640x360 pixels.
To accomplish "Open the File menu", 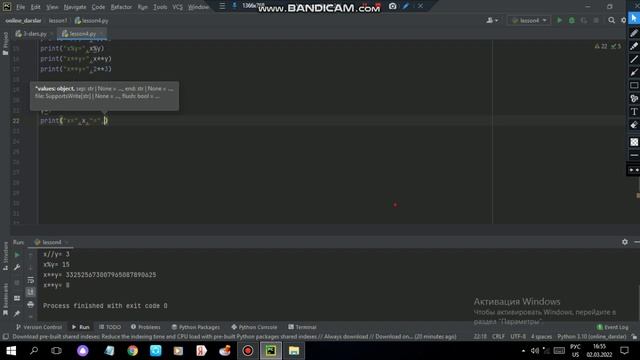I will (x=20, y=7).
